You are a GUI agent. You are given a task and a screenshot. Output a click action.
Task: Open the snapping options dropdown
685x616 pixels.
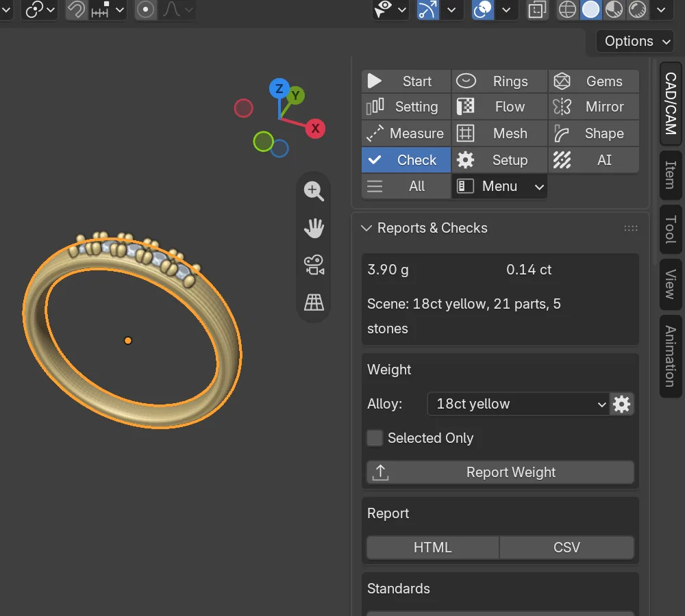click(x=108, y=10)
